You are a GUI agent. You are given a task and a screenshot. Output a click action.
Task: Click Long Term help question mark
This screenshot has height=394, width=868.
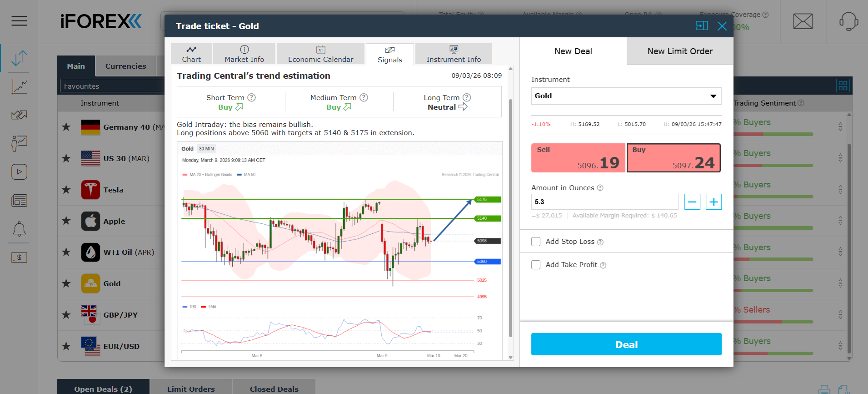tap(467, 97)
